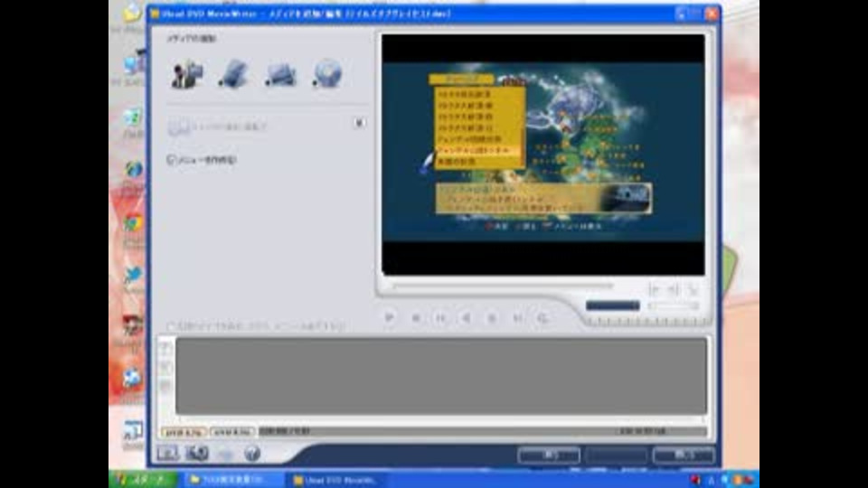868x488 pixels.
Task: Stop the preview playback
Action: pos(415,317)
